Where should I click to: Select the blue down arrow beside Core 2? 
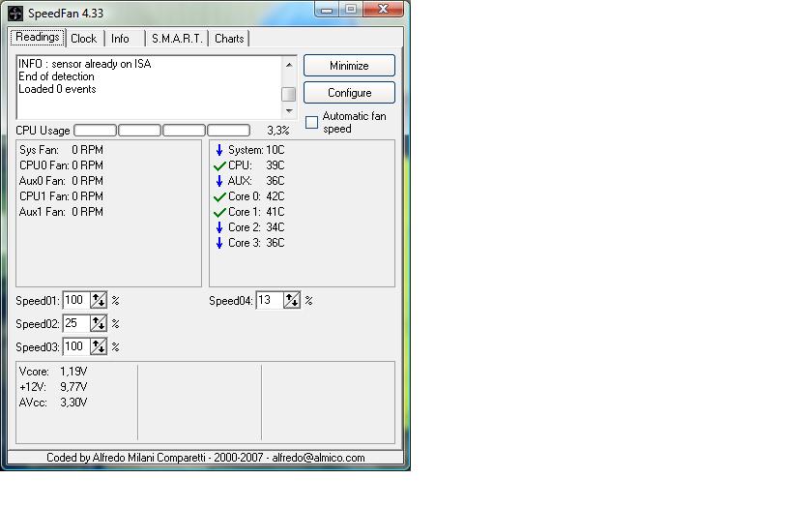(219, 227)
